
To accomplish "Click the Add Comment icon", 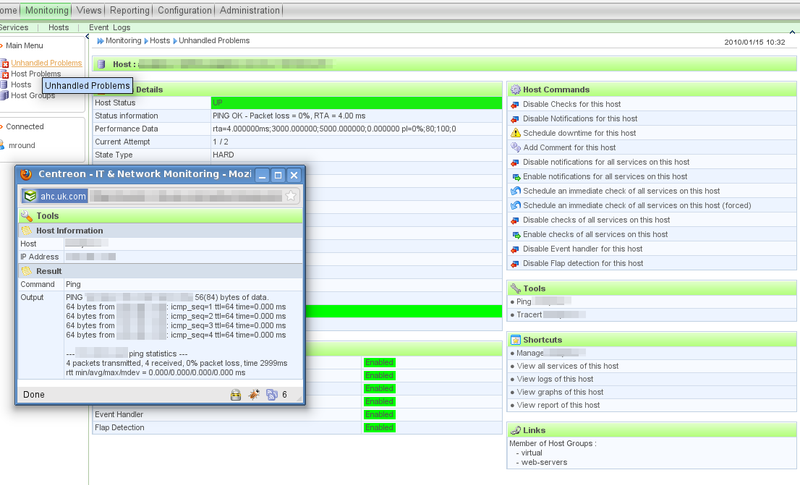I will coord(515,147).
